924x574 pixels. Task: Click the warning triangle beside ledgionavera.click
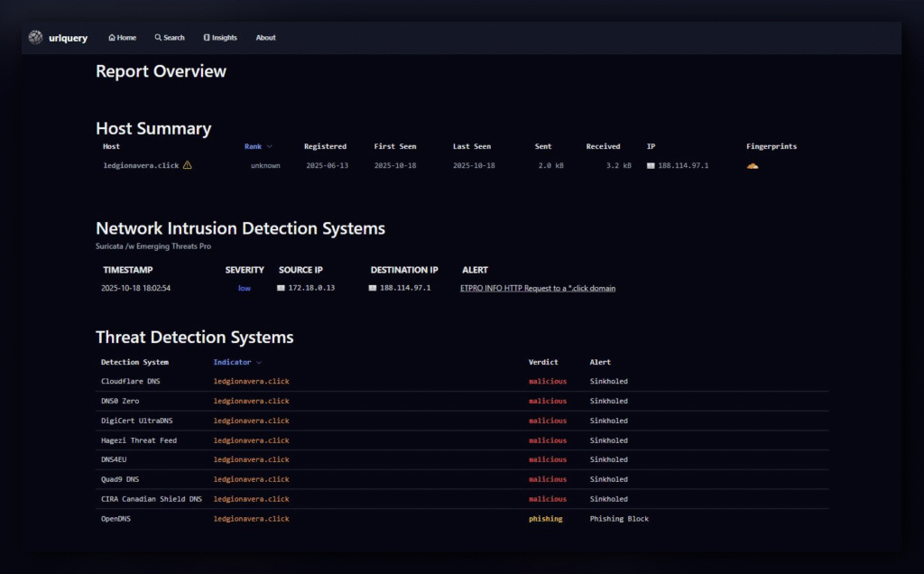click(x=188, y=165)
